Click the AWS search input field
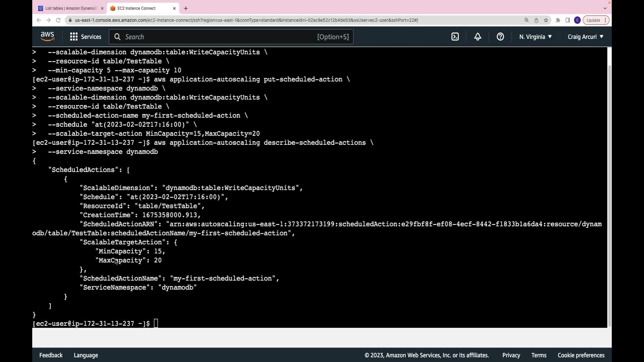Viewport: 644px width, 362px height. pos(218,37)
